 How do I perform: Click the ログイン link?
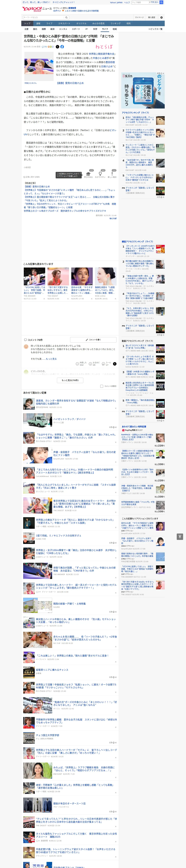(57, 11)
